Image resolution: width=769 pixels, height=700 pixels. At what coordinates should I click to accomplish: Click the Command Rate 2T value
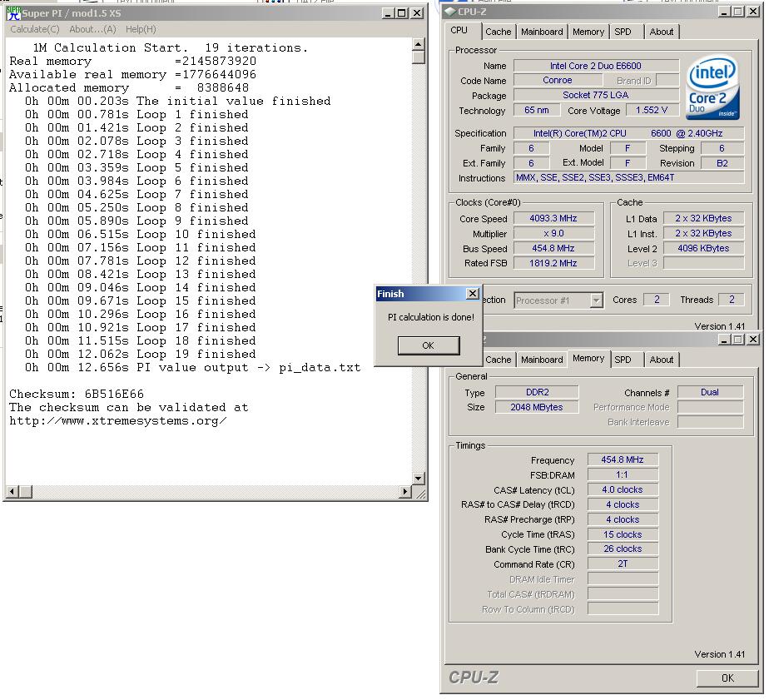tap(623, 564)
